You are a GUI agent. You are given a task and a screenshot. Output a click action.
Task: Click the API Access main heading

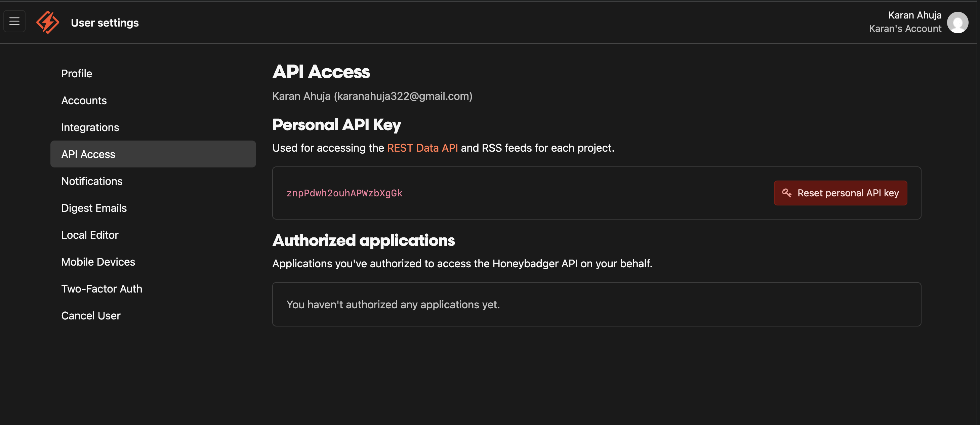(x=321, y=72)
